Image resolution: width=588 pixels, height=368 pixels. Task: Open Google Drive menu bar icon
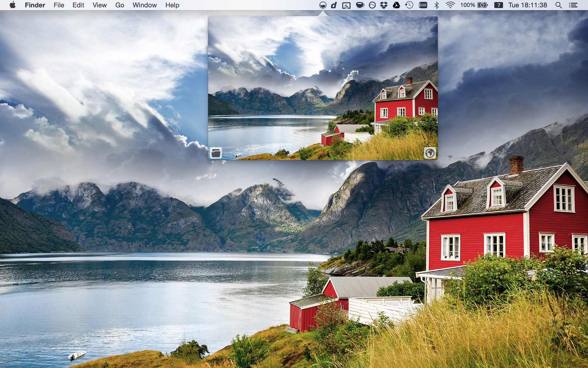pyautogui.click(x=396, y=5)
